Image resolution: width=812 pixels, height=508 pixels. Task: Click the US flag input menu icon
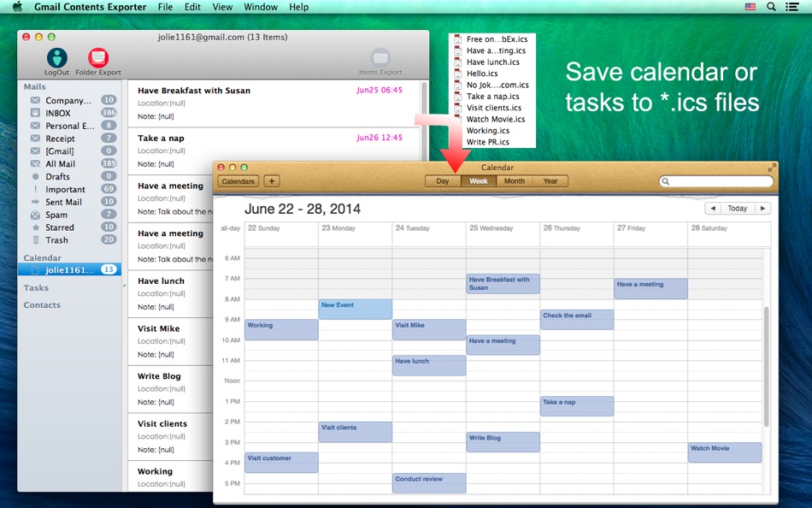[x=750, y=7]
